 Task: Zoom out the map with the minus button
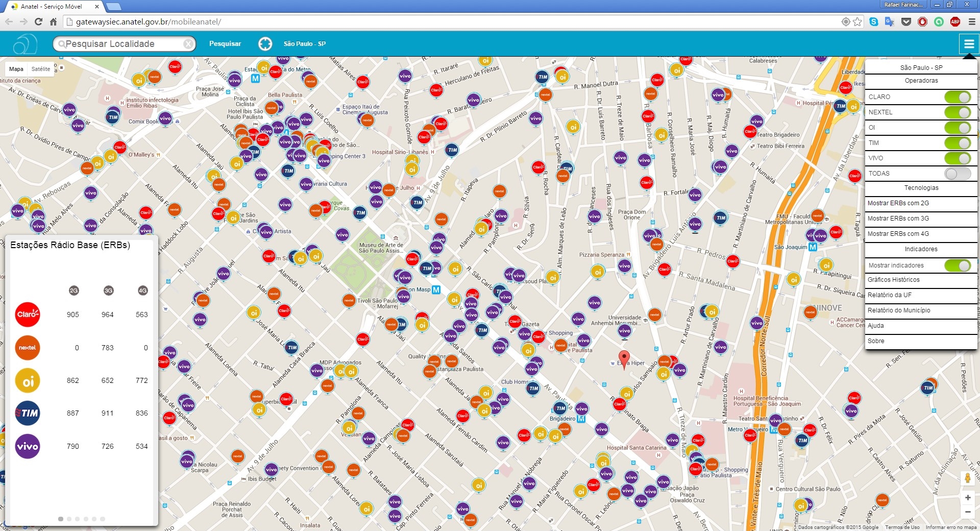click(x=967, y=512)
